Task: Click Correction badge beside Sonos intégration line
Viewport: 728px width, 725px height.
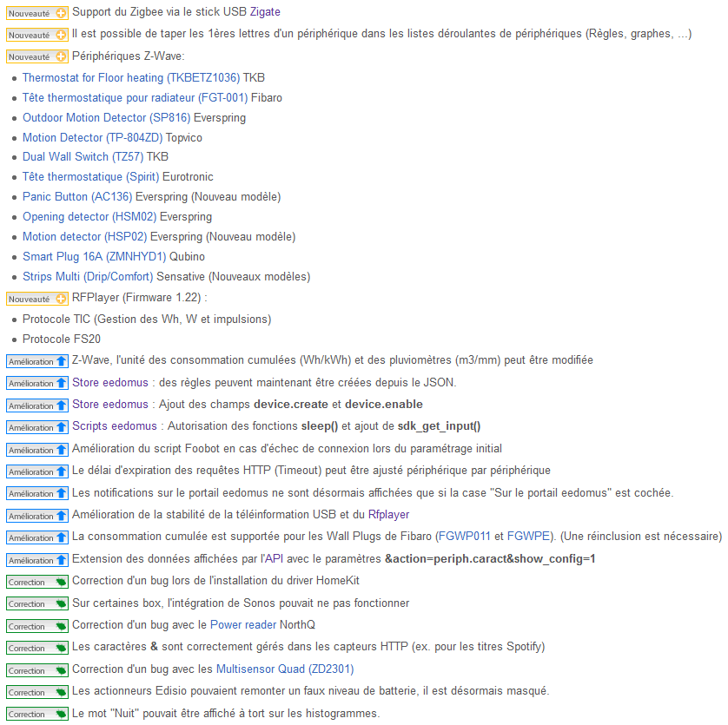Action: [37, 603]
